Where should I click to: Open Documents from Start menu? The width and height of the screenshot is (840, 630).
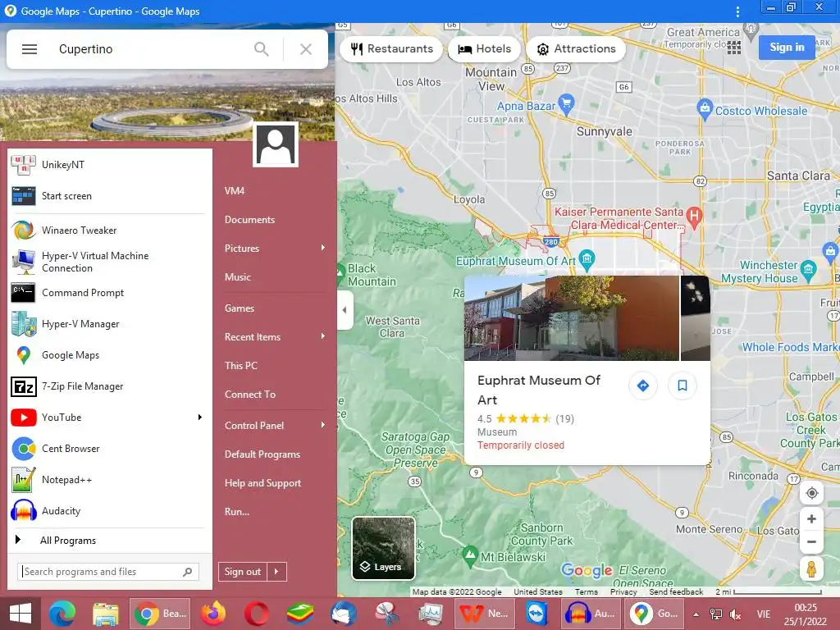[249, 220]
